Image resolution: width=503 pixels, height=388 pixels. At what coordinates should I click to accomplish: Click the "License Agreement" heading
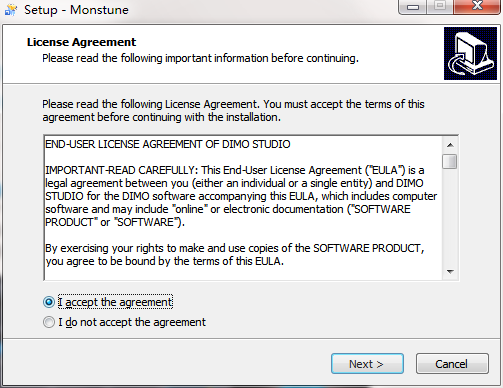click(x=81, y=42)
